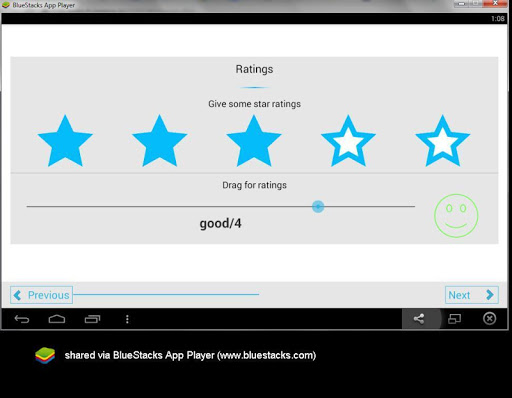Select the second filled star
512x398 pixels.
159,141
